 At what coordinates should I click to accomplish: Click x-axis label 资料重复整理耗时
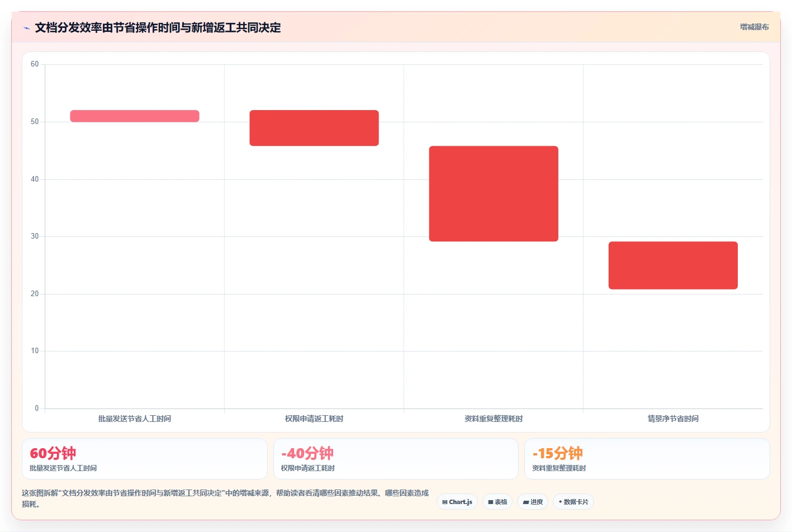(494, 419)
